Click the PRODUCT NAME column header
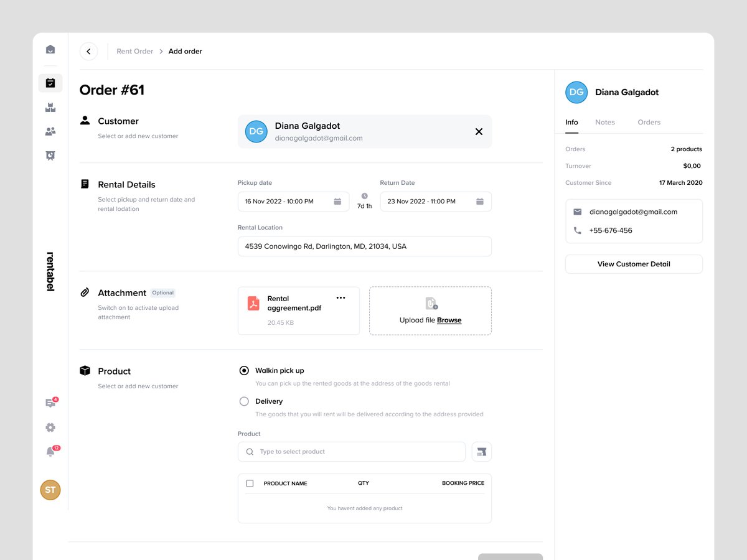Image resolution: width=747 pixels, height=560 pixels. coord(286,483)
